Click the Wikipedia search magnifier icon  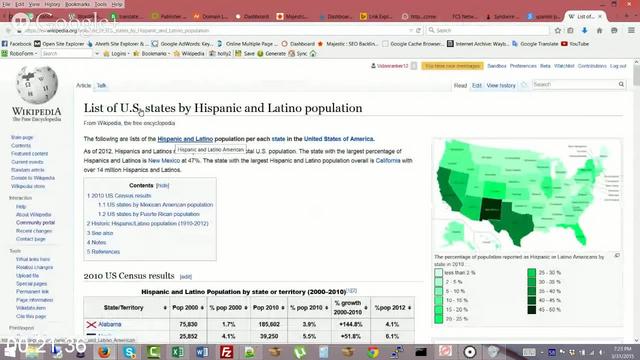click(x=621, y=84)
